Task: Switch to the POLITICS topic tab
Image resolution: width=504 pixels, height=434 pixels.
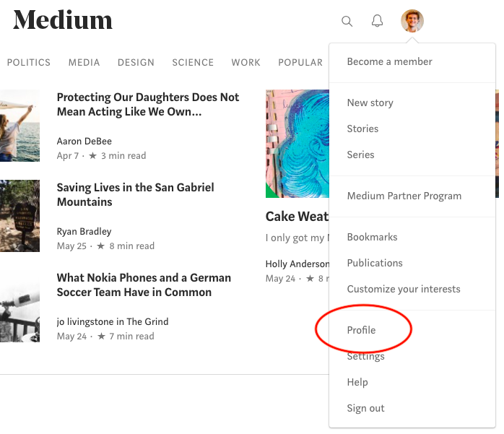Action: pyautogui.click(x=29, y=62)
